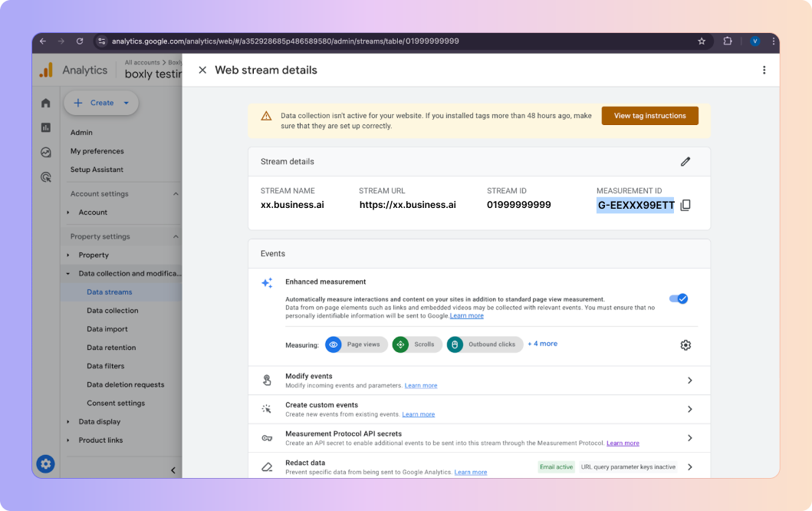Open web stream details more options menu

coord(764,70)
